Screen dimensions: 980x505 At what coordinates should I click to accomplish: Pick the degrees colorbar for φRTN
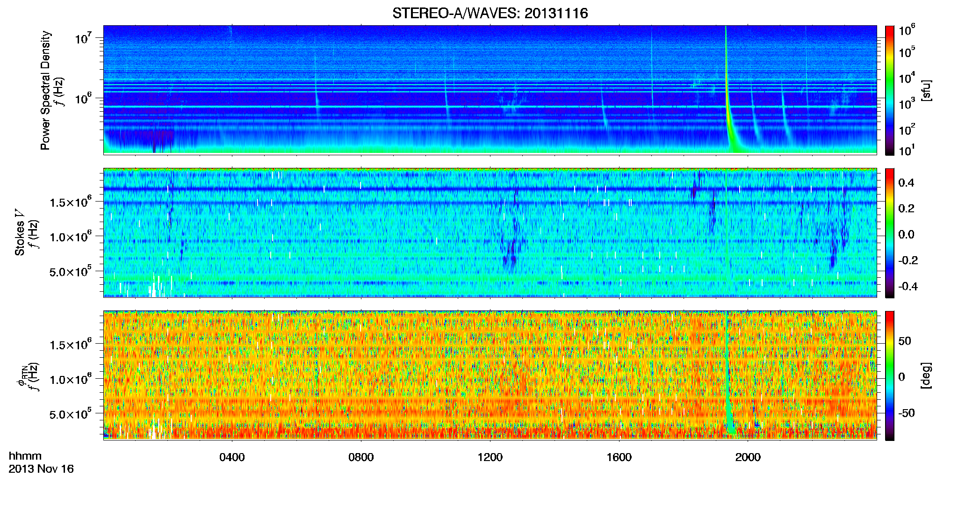click(890, 375)
